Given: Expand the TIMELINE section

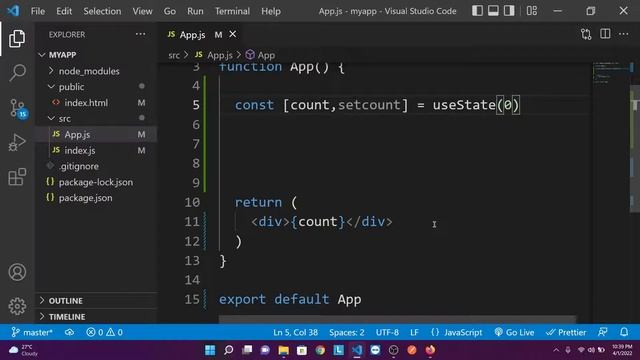Looking at the screenshot, I should (96, 317).
